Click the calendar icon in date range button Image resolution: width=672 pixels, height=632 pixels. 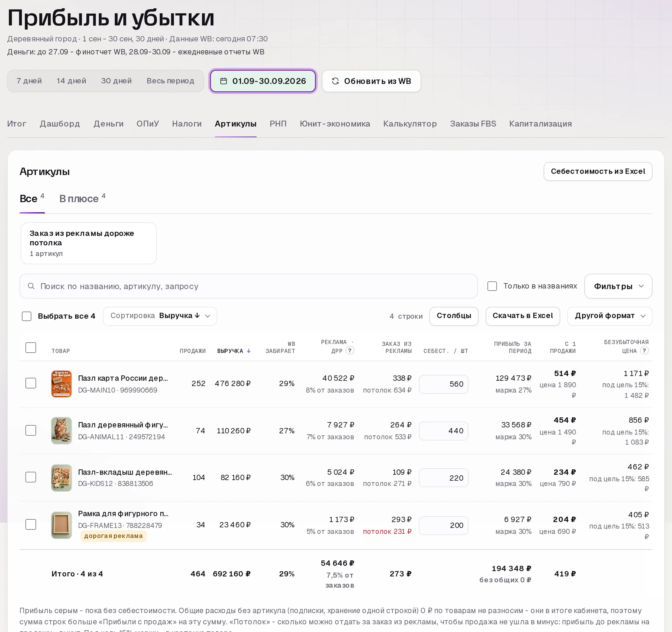pyautogui.click(x=223, y=81)
